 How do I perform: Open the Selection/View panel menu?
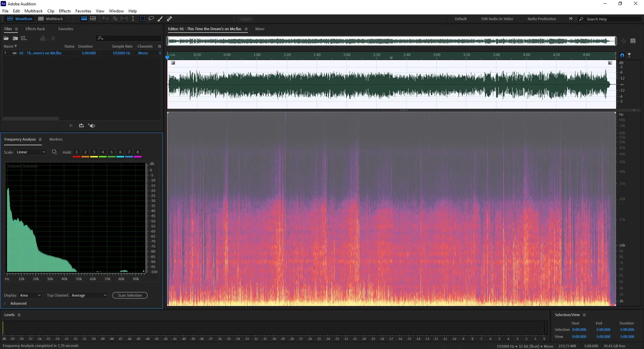coord(584,315)
